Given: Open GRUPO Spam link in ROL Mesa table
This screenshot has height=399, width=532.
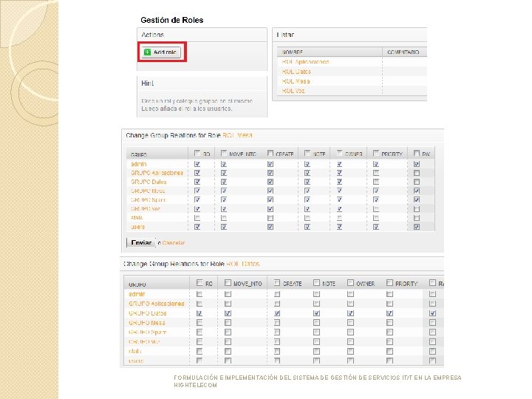Looking at the screenshot, I should tap(149, 199).
